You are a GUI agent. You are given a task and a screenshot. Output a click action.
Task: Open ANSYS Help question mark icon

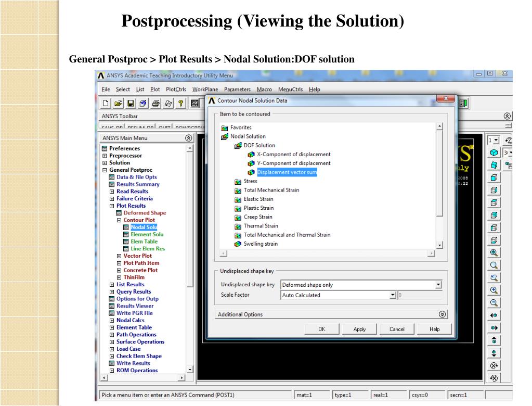(181, 103)
